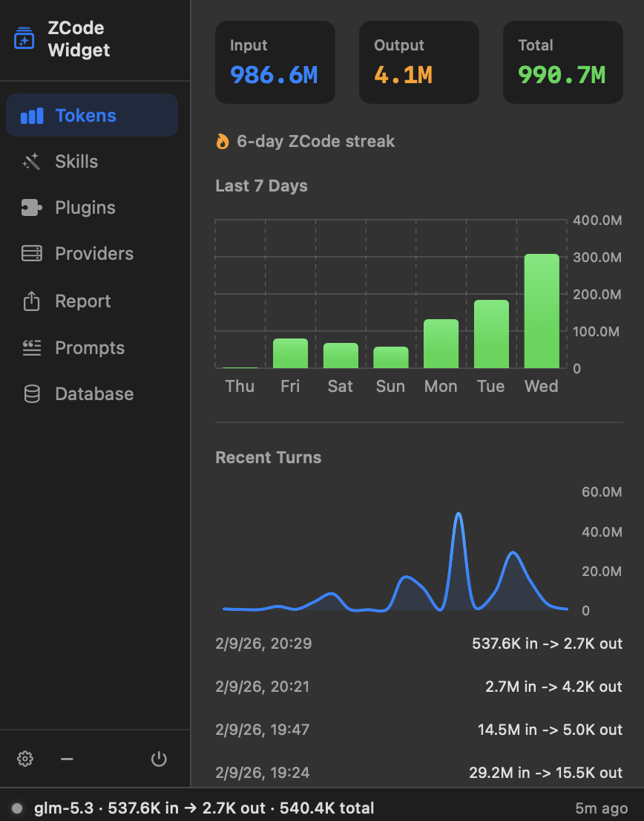Image resolution: width=644 pixels, height=821 pixels.
Task: Open the Database section
Action: pyautogui.click(x=92, y=393)
